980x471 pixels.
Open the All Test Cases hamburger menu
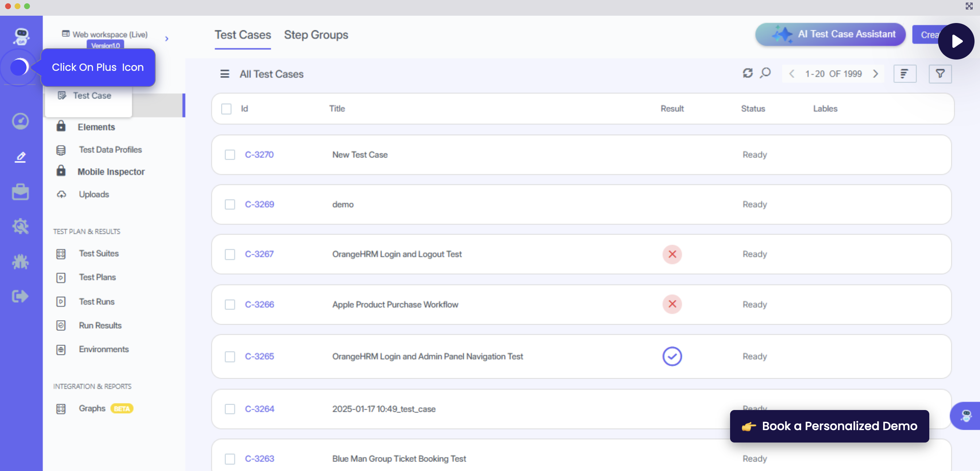pyautogui.click(x=224, y=74)
